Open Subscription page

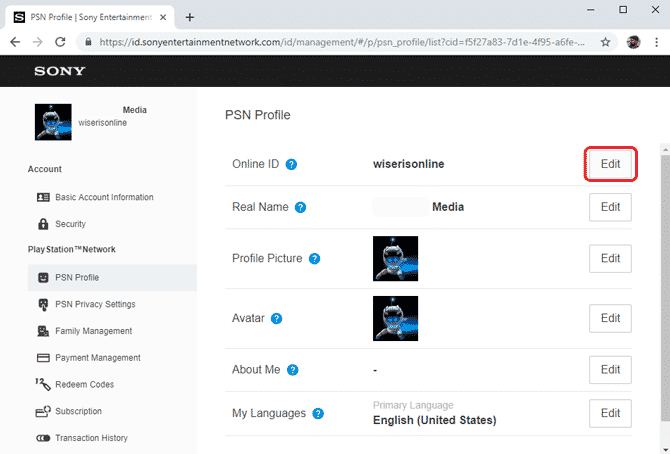(79, 411)
